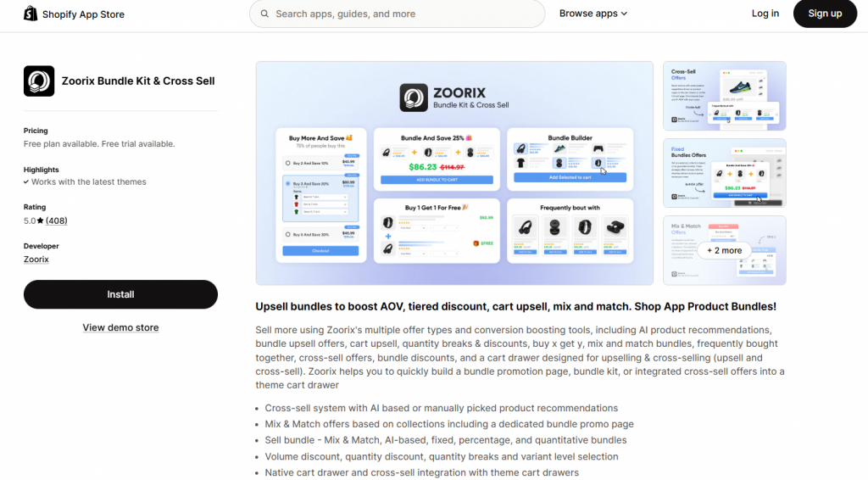Focus the search apps input field
The height and width of the screenshot is (480, 868).
click(397, 14)
